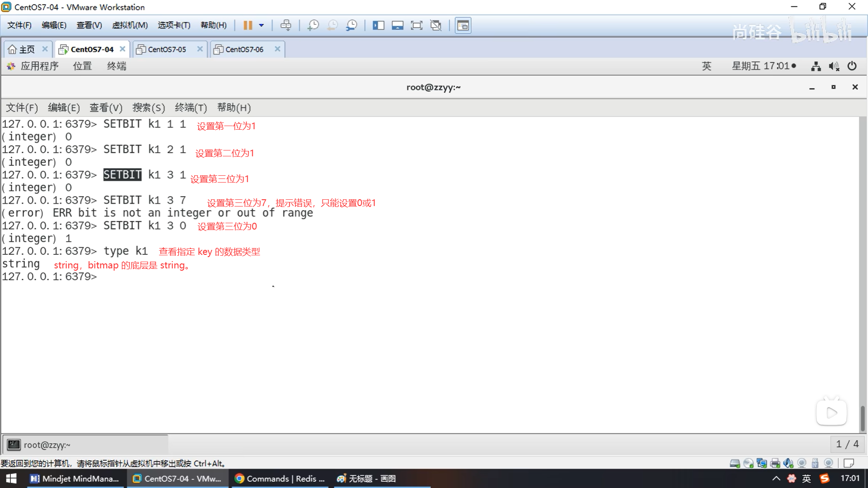Toggle the thumbnail bar view
The width and height of the screenshot is (868, 488).
pos(397,25)
